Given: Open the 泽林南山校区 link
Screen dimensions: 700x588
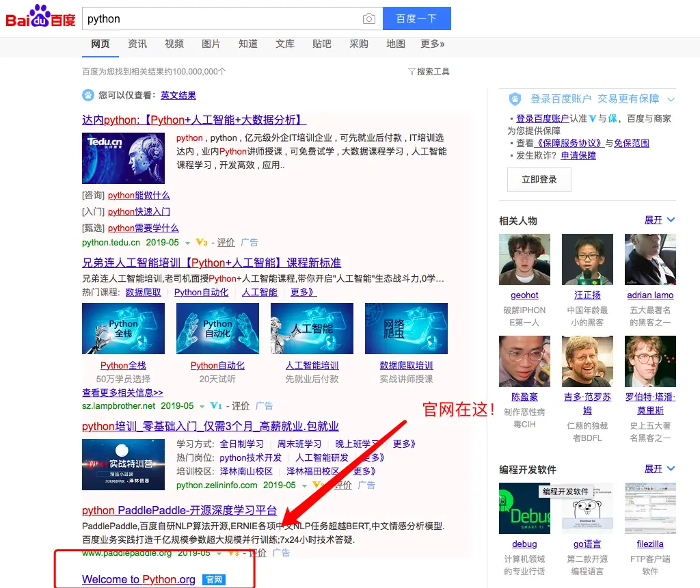Looking at the screenshot, I should point(246,472).
